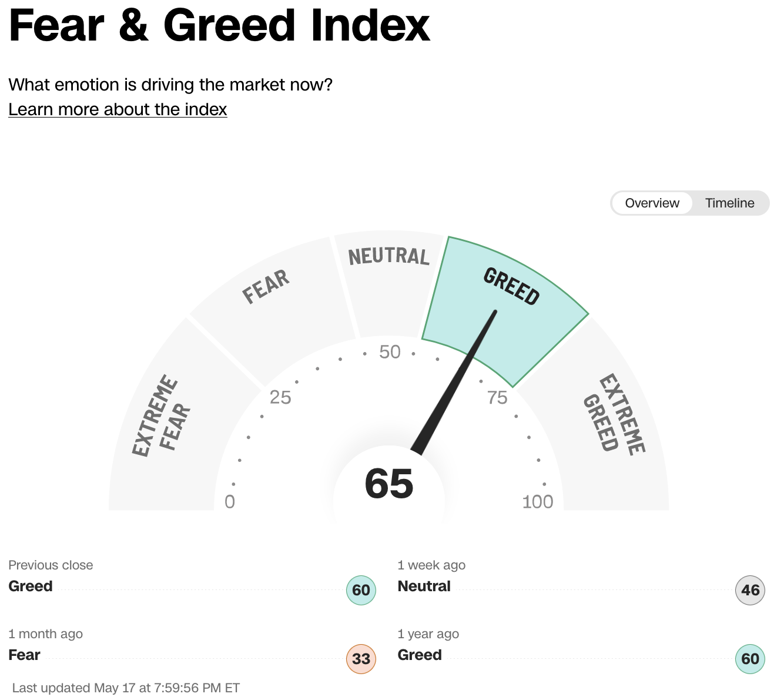Click the 1 year ago Greed badge
Screen dimensions: 784x697
tap(749, 659)
